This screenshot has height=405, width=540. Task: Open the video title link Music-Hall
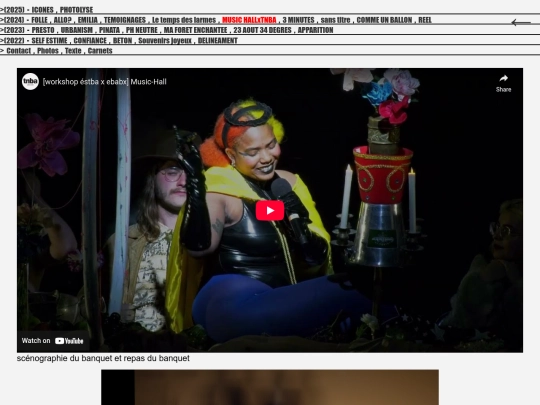(104, 82)
